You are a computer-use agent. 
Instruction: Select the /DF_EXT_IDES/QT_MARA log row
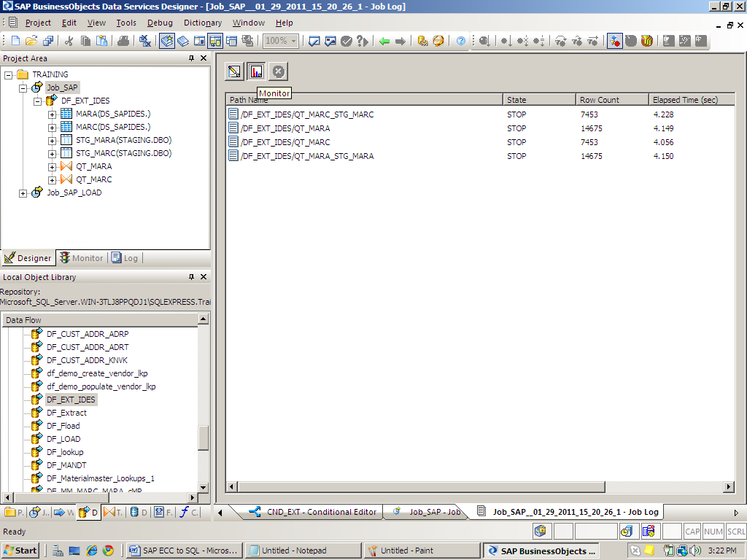pyautogui.click(x=480, y=128)
